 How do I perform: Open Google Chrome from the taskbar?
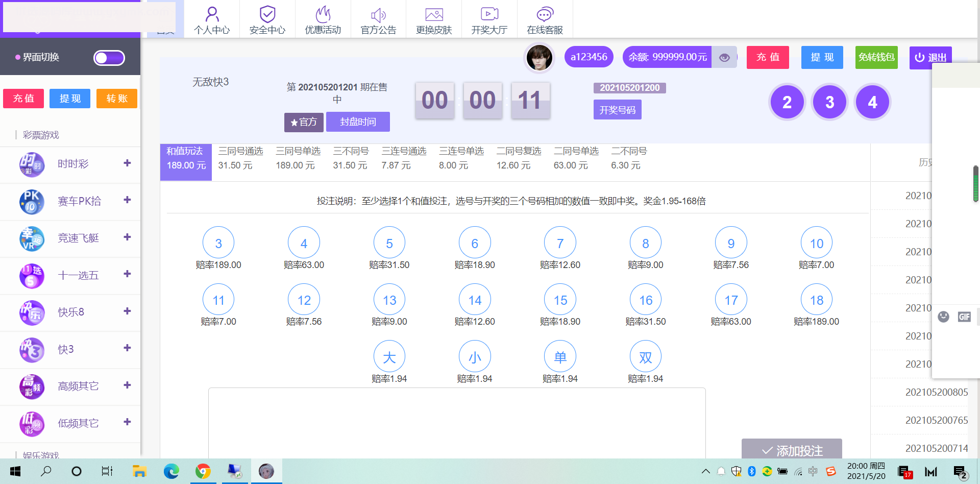pyautogui.click(x=203, y=471)
